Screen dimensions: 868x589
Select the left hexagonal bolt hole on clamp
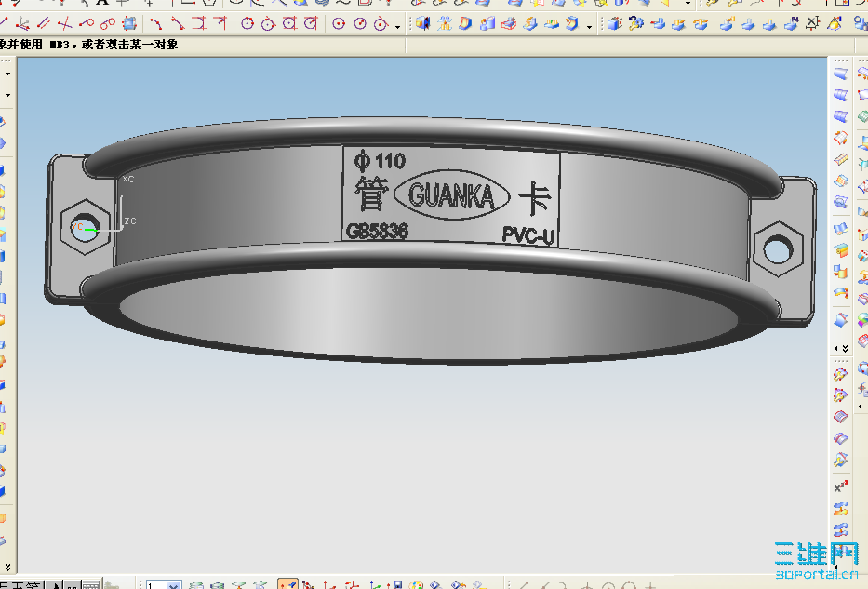tap(85, 227)
